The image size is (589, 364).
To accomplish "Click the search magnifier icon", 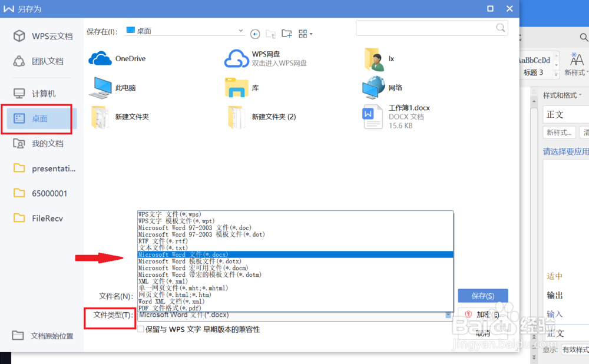I will (x=500, y=28).
